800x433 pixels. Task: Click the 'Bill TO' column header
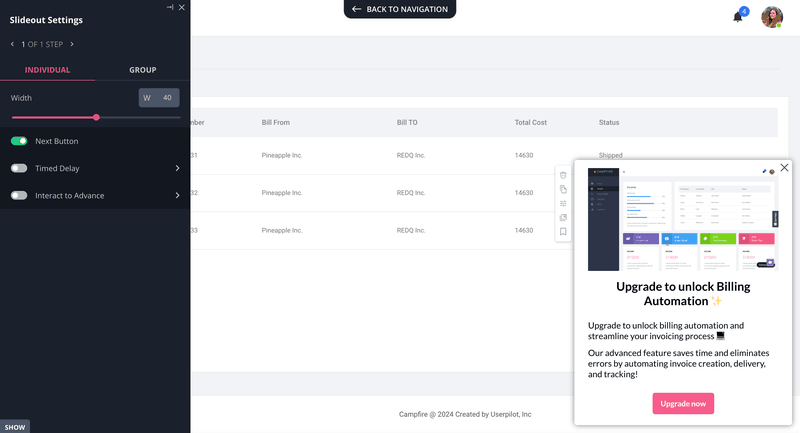click(x=407, y=122)
